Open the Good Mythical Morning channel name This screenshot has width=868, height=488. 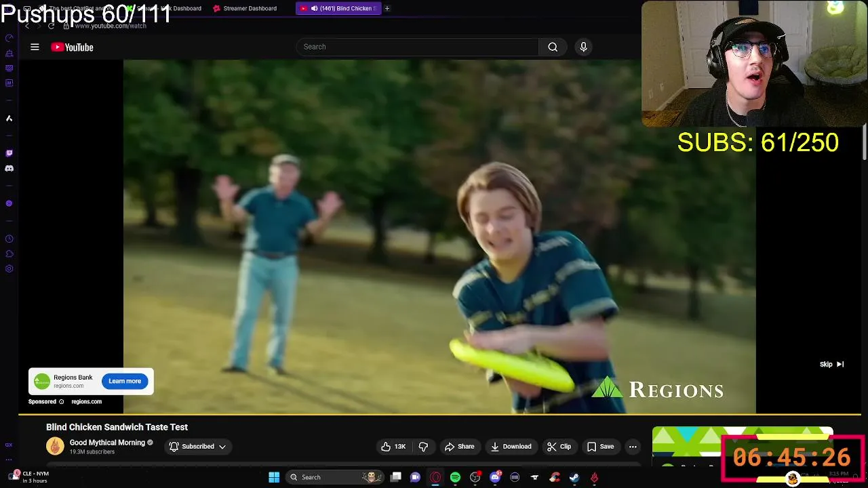coord(107,443)
